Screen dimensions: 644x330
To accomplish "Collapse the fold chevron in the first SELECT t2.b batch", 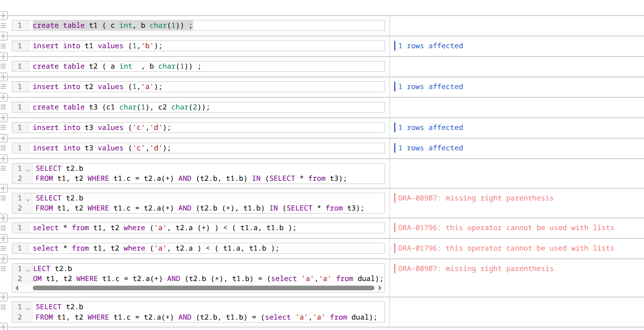I will coord(28,169).
